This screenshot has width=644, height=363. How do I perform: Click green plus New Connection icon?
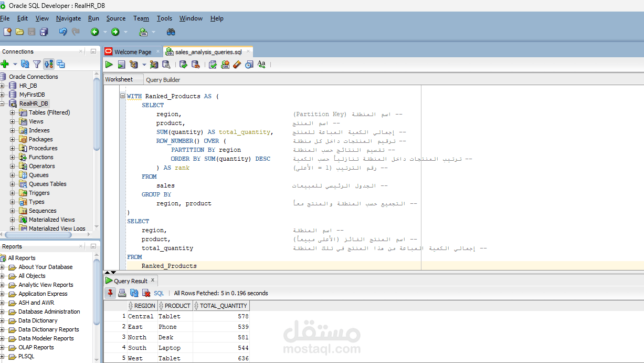pyautogui.click(x=5, y=64)
